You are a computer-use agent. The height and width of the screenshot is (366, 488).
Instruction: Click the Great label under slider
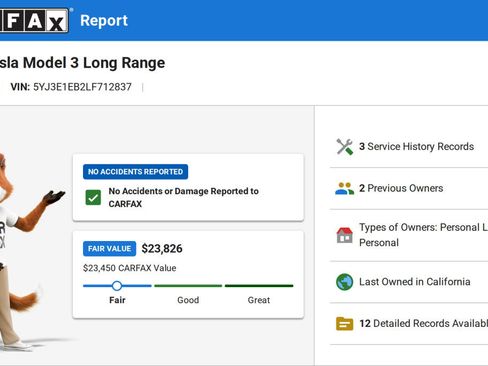pos(259,300)
